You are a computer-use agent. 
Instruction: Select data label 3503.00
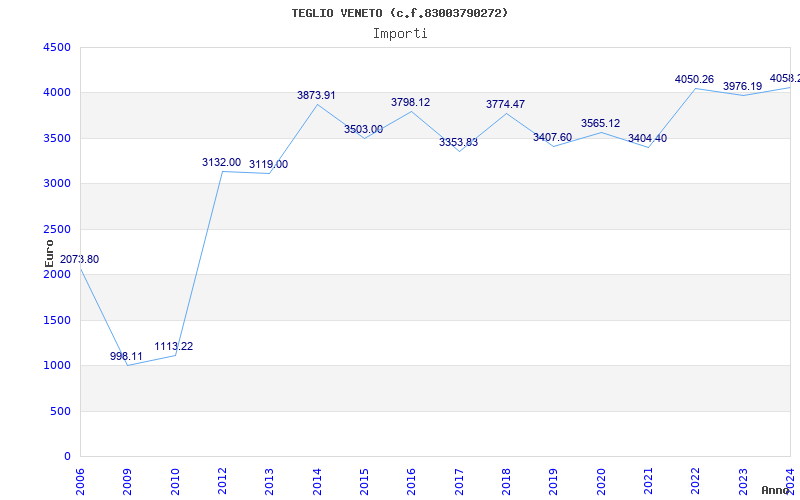pyautogui.click(x=363, y=130)
